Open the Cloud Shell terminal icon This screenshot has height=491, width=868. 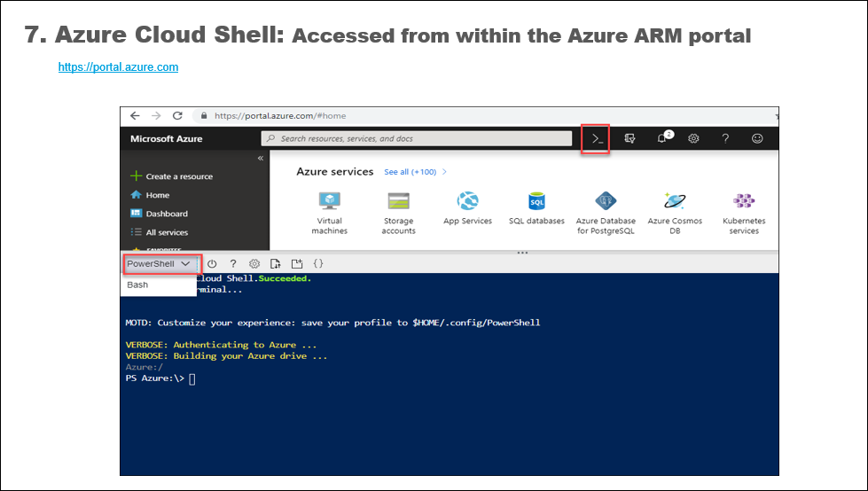[x=598, y=139]
